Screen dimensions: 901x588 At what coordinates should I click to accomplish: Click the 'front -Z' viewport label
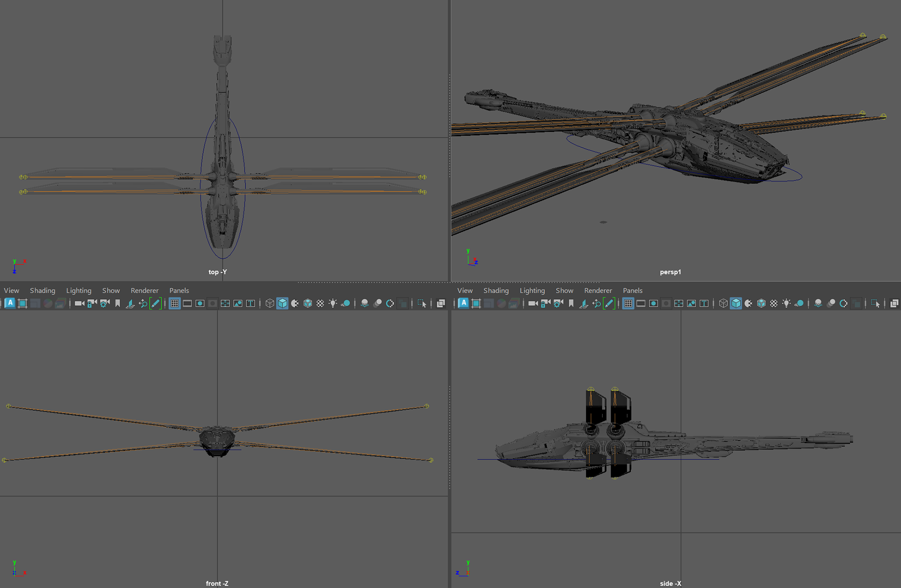[x=217, y=583]
